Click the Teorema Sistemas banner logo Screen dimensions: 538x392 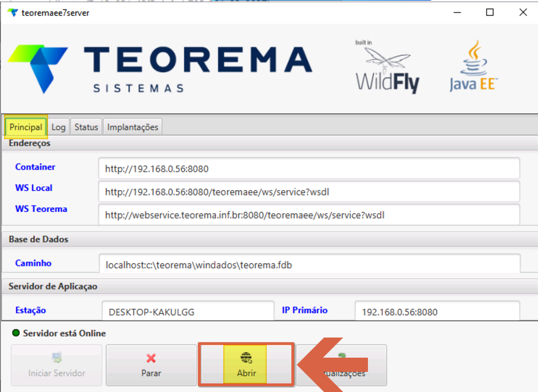click(x=160, y=69)
